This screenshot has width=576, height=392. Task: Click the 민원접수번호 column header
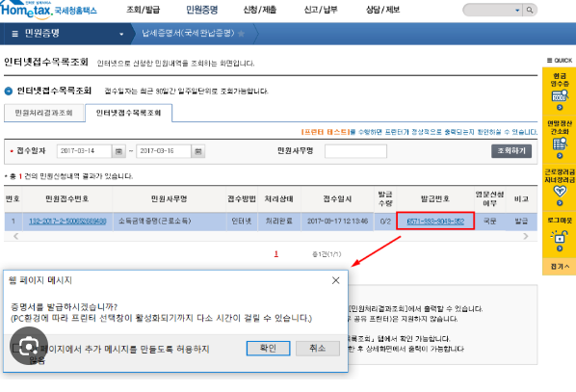click(x=67, y=198)
